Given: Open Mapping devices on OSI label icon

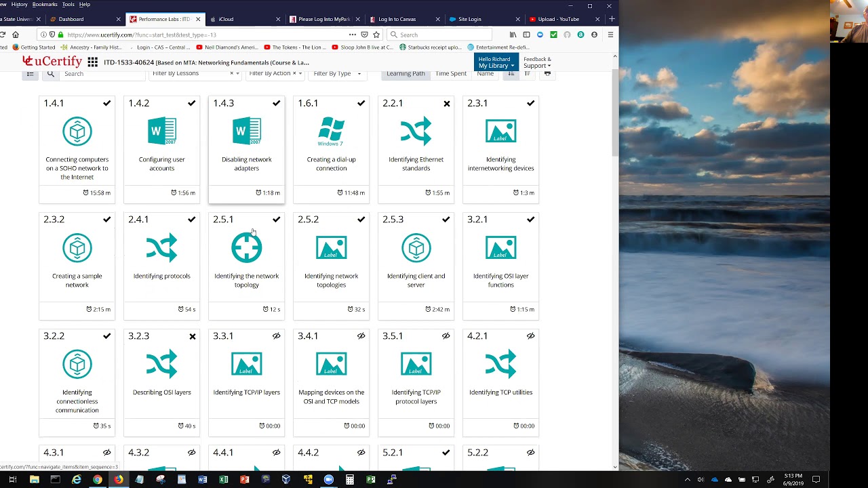Looking at the screenshot, I should (x=332, y=365).
